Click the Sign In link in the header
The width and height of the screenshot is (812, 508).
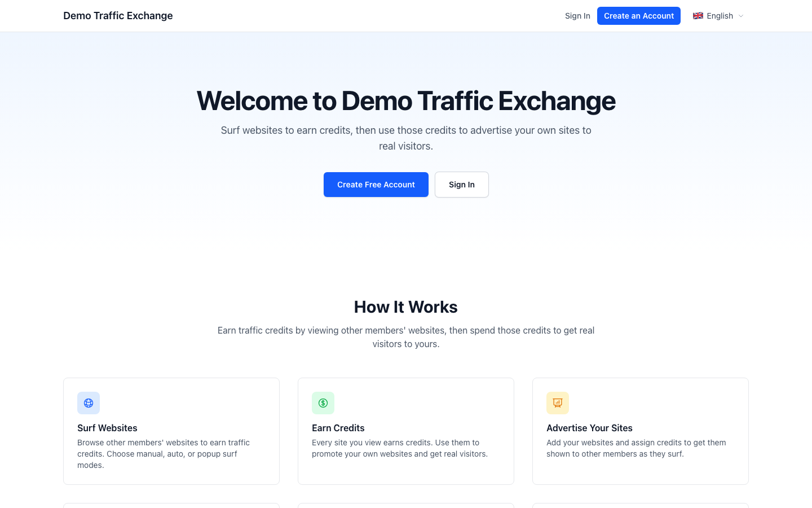577,16
